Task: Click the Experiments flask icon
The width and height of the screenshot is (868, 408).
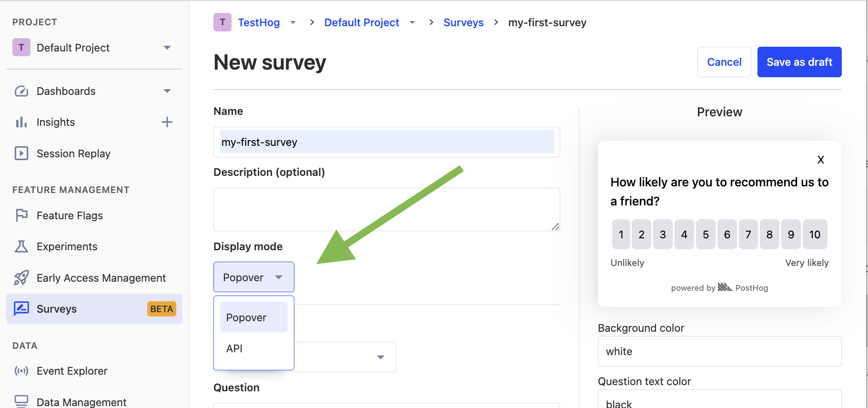Action: pos(21,246)
